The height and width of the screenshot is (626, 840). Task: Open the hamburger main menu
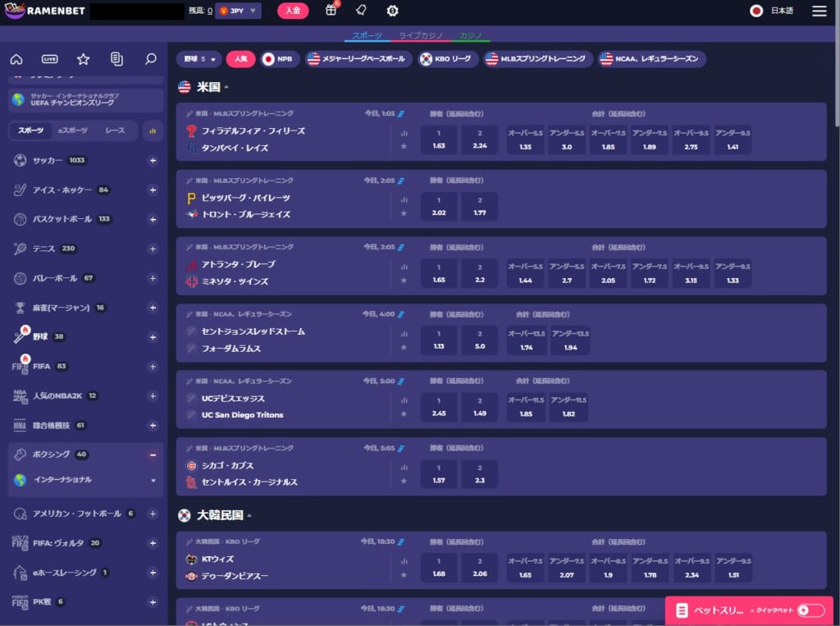click(819, 11)
